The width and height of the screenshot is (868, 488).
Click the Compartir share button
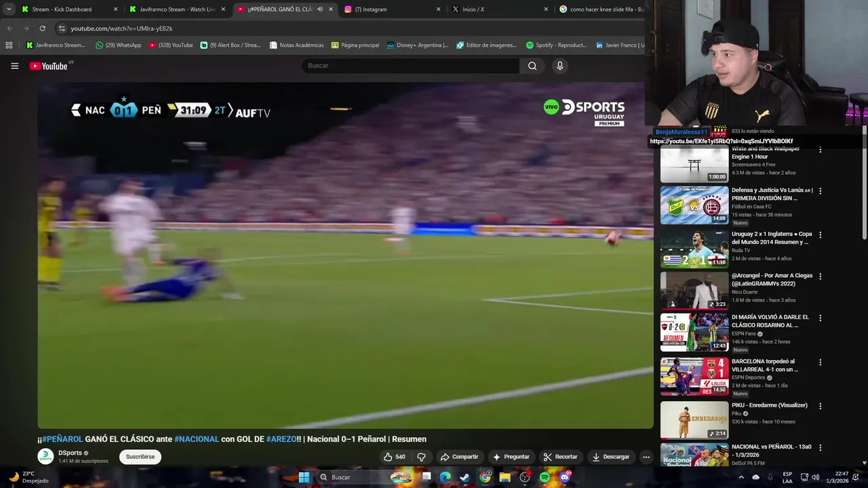[459, 457]
